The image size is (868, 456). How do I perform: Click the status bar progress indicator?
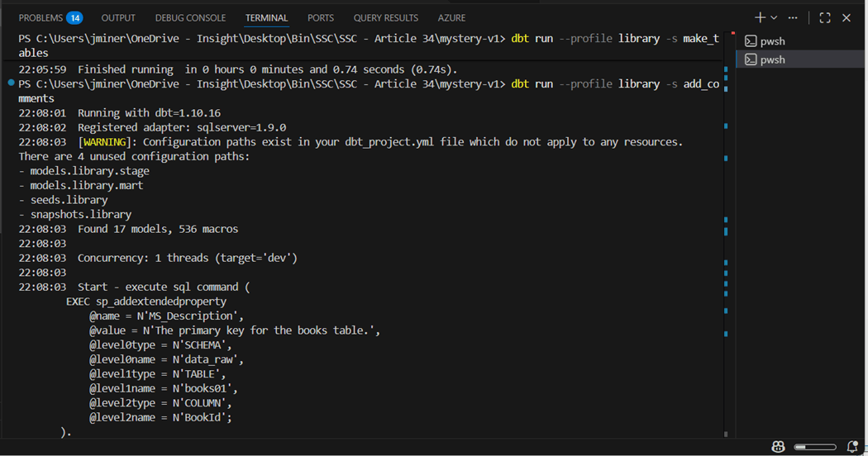pos(815,447)
